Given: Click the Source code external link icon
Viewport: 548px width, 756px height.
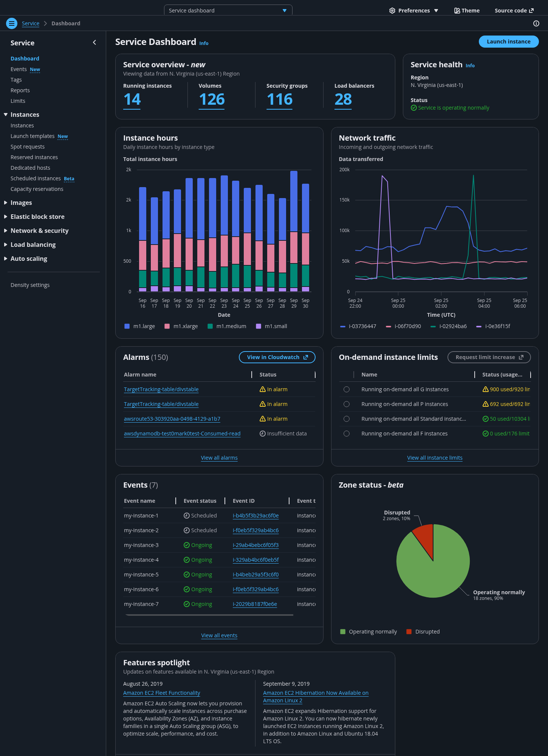Looking at the screenshot, I should [531, 11].
